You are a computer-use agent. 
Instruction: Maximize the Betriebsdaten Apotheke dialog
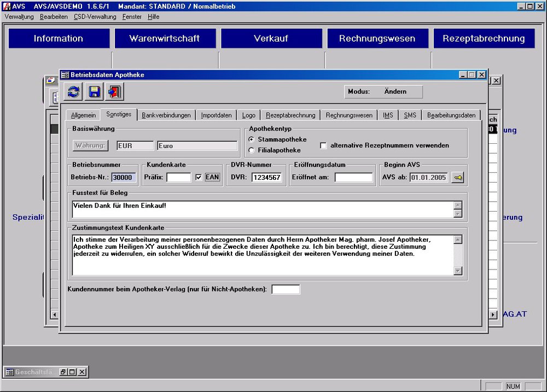pyautogui.click(x=472, y=74)
